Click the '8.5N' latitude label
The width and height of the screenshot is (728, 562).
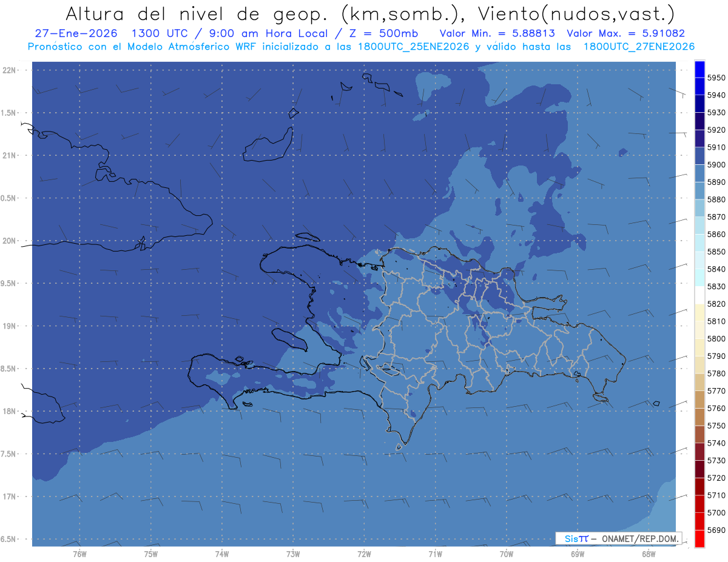click(x=9, y=369)
